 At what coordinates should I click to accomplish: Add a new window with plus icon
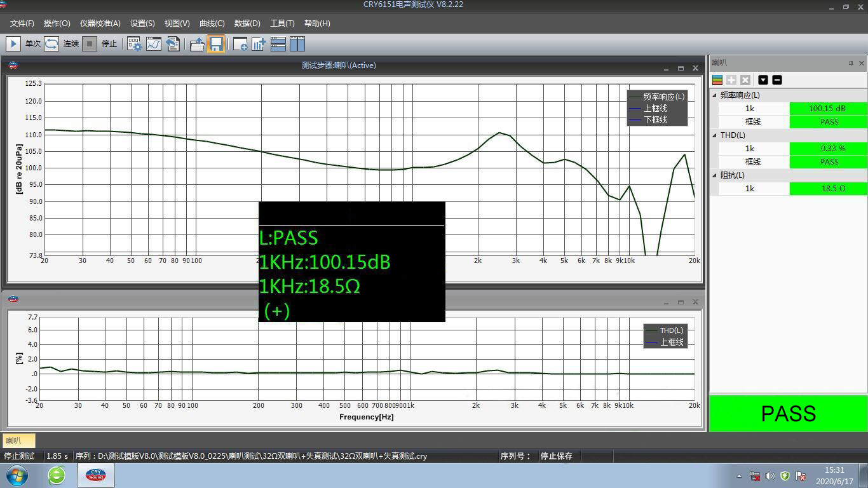(x=240, y=44)
